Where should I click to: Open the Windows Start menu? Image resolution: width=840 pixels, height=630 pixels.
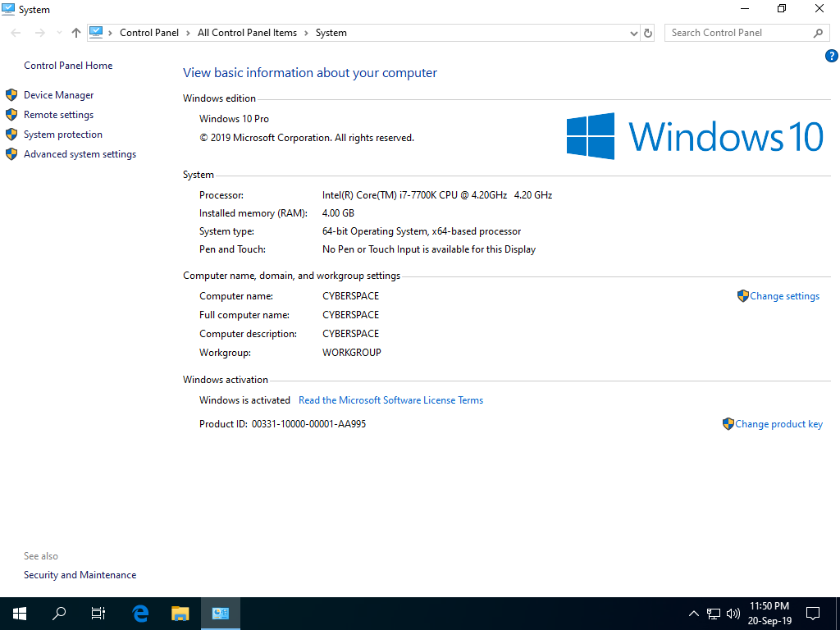click(x=20, y=614)
